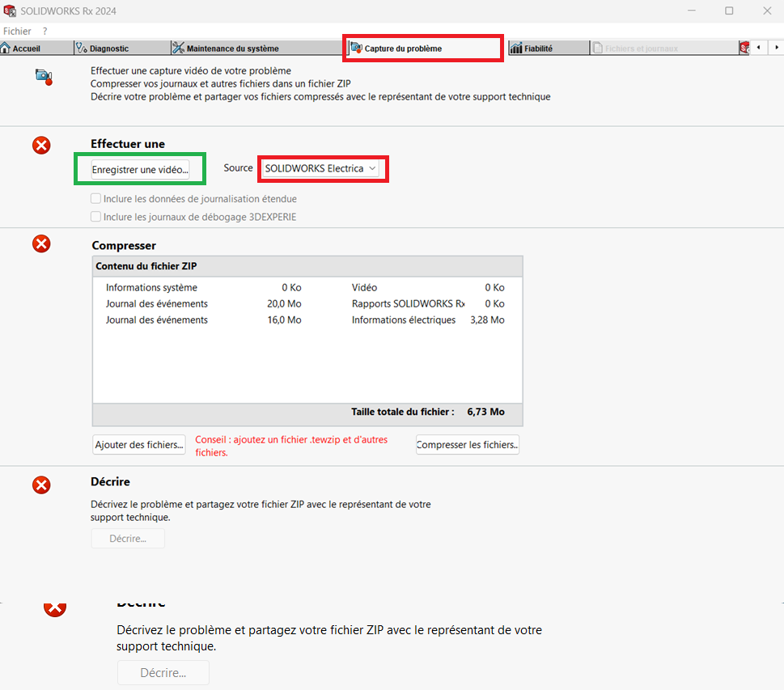Click the video camera capture icon beside the description
This screenshot has width=784, height=690.
(44, 77)
